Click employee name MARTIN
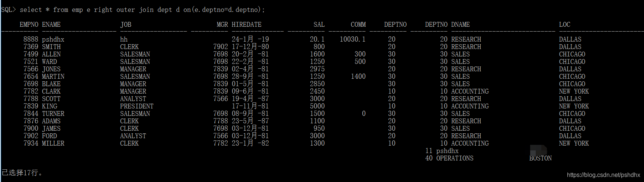This screenshot has width=644, height=182. [x=53, y=77]
